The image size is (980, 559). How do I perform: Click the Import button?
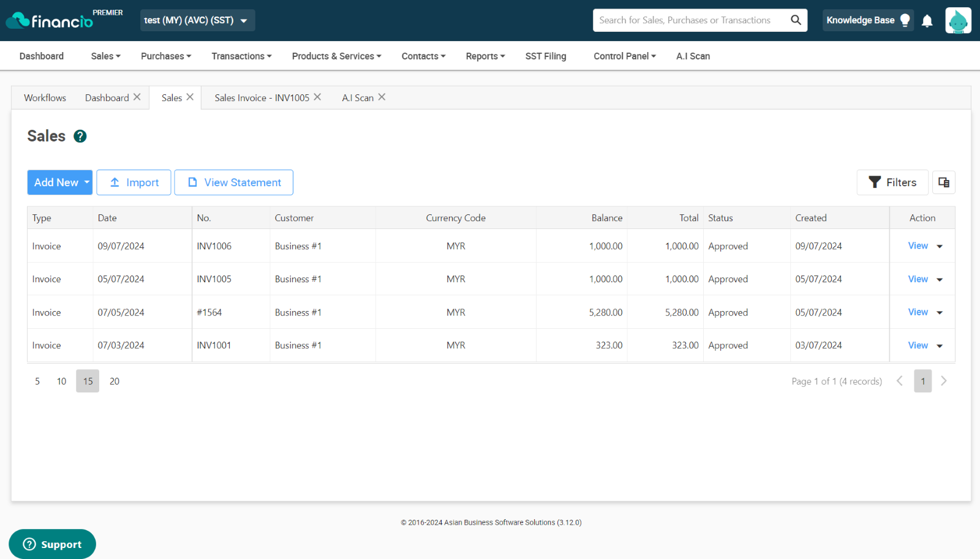click(134, 182)
